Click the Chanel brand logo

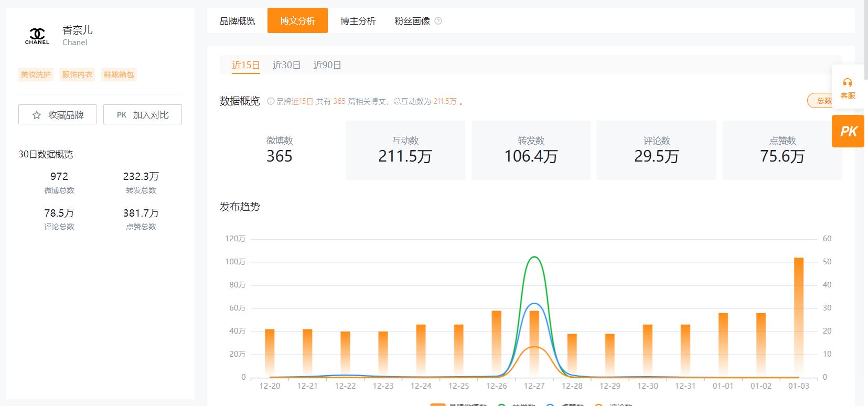(x=37, y=36)
